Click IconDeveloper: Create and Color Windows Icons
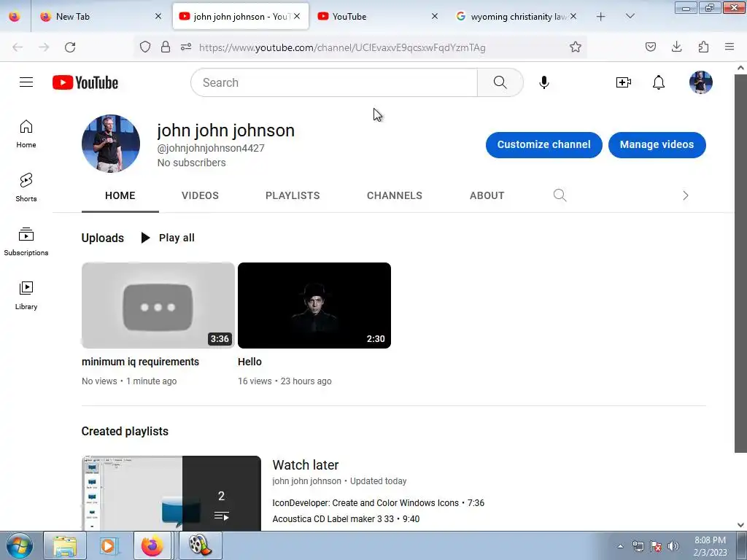This screenshot has height=560, width=747. [365, 503]
